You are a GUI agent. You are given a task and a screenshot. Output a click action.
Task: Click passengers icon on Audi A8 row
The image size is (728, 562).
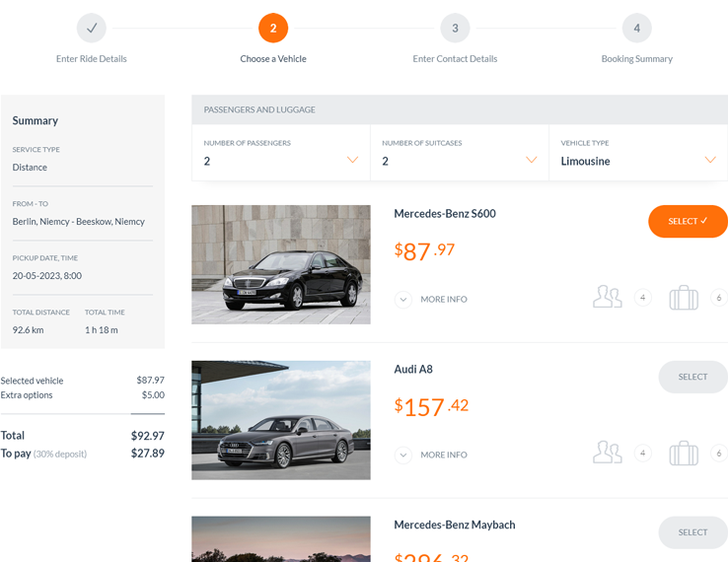pos(607,453)
